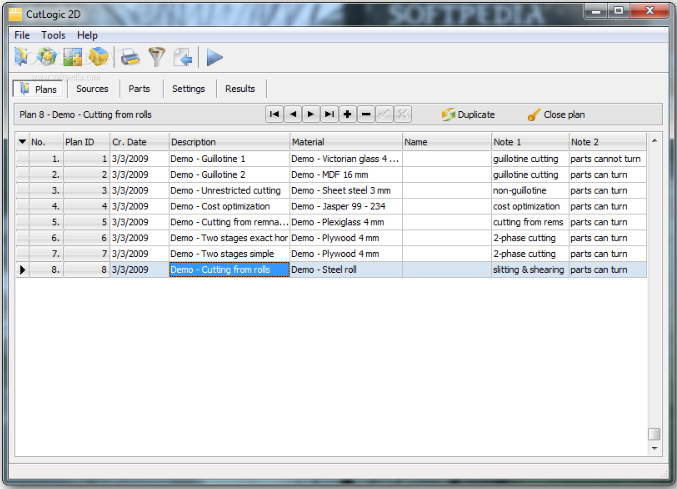677x489 pixels.
Task: Click the greyed post edit checkmark button
Action: click(x=384, y=114)
